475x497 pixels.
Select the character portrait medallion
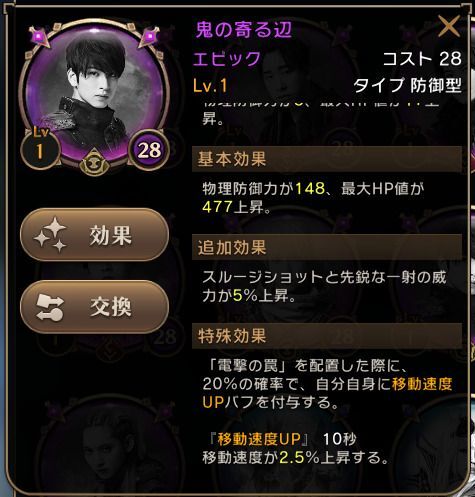(94, 93)
